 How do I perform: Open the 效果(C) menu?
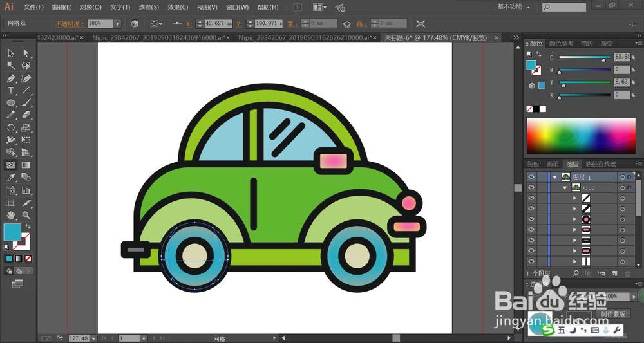178,8
